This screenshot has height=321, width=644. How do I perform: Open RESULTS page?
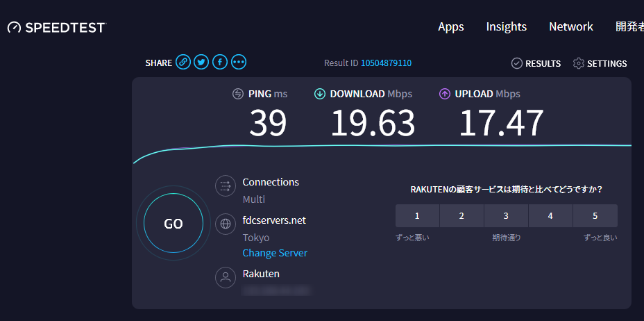(x=543, y=64)
